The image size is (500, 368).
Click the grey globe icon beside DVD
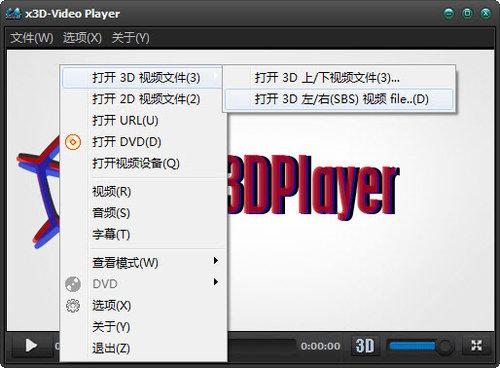click(73, 284)
